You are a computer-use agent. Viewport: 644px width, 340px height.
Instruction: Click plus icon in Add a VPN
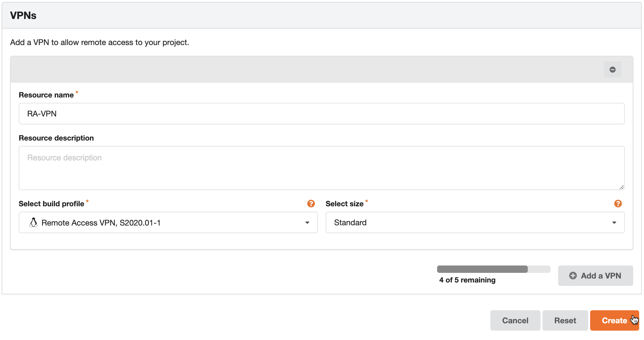(x=573, y=276)
